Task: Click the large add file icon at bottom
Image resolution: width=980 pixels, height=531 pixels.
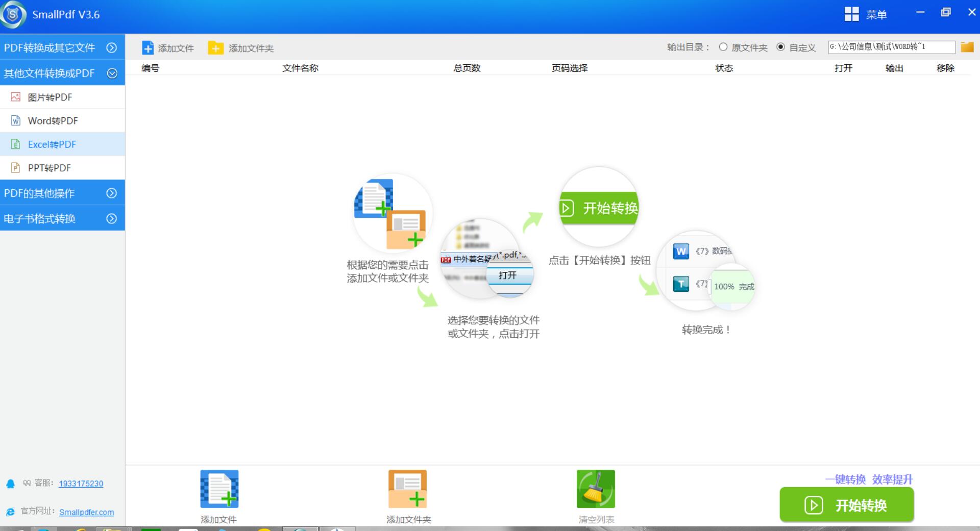Action: coord(219,489)
